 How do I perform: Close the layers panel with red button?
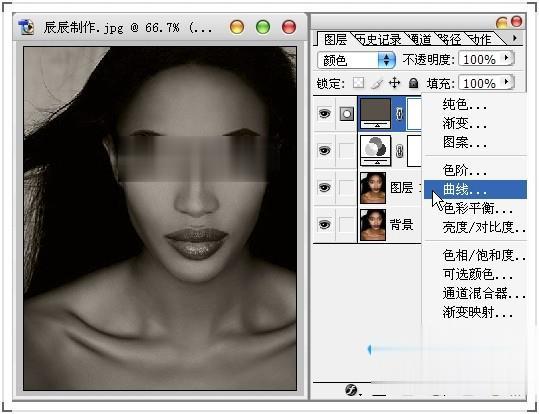pyautogui.click(x=517, y=21)
